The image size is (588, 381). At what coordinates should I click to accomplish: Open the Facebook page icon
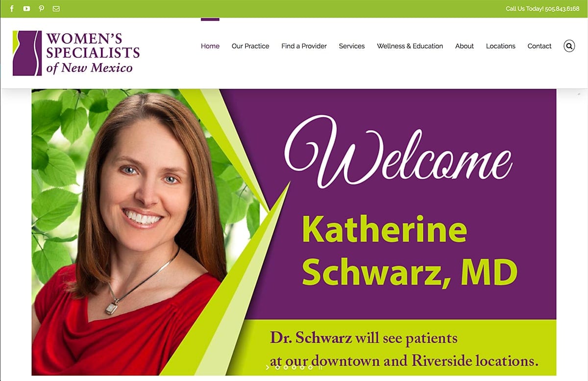tap(12, 9)
